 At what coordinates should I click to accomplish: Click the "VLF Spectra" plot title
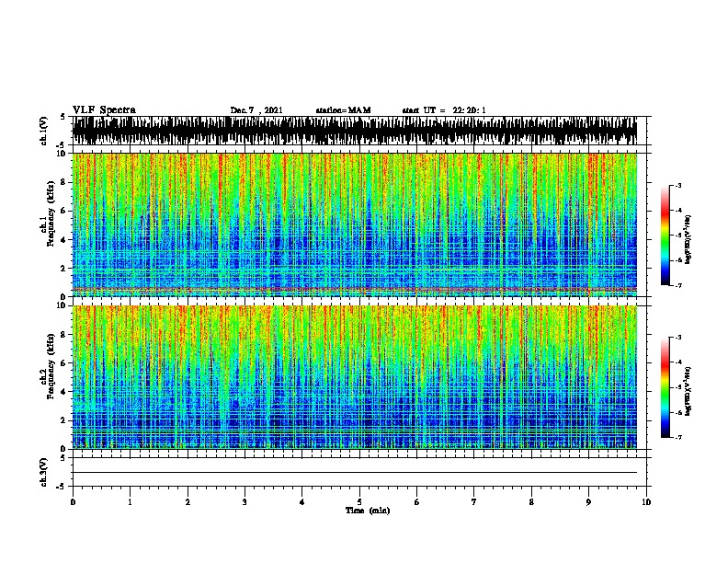point(104,110)
